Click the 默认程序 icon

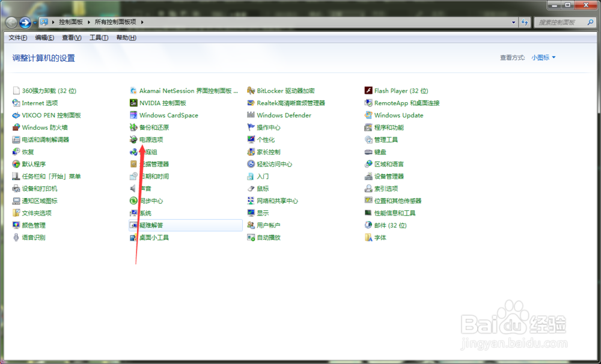click(16, 164)
